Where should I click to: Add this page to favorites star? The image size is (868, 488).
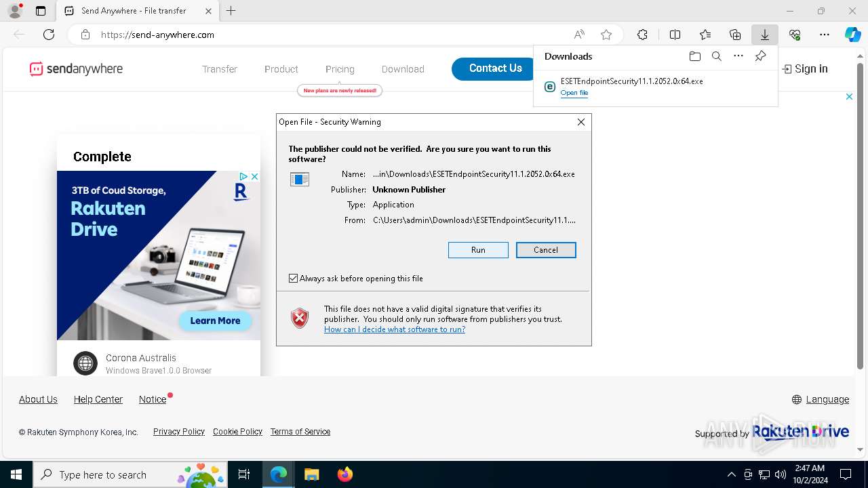pos(606,35)
